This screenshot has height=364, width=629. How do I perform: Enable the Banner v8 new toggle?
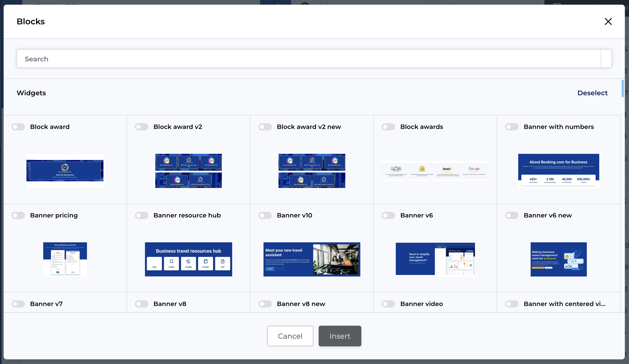tap(265, 304)
